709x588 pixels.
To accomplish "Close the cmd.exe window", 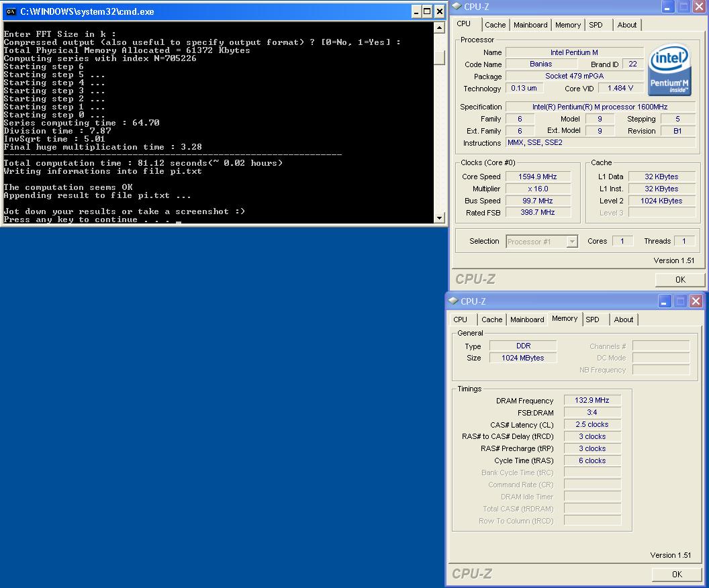I will 439,12.
